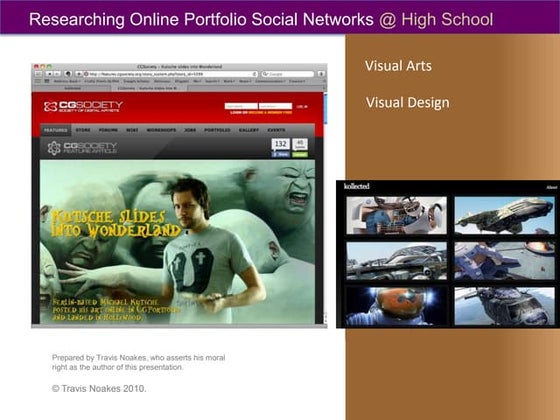Click the Google search field

point(288,74)
